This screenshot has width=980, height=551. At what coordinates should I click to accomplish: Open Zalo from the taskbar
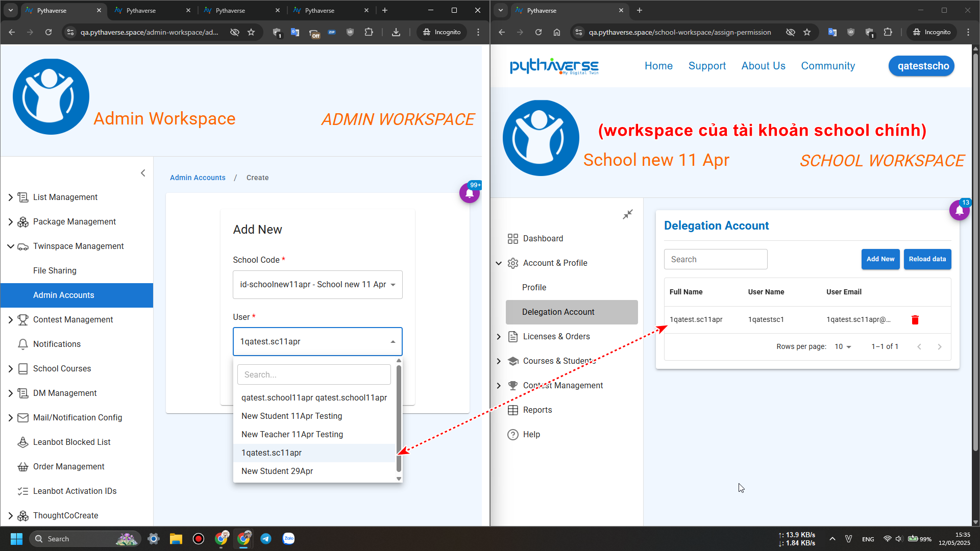288,539
